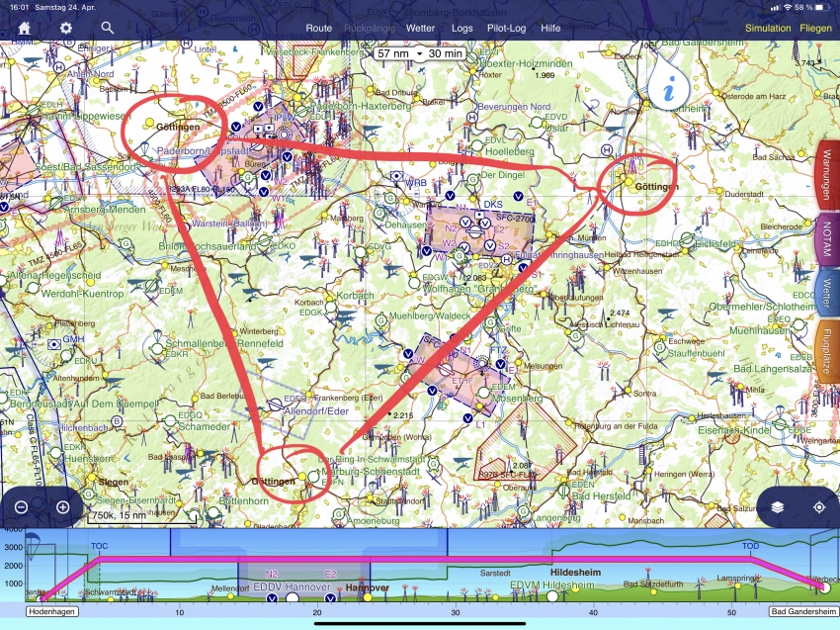
Task: Open the Route menu
Action: tap(318, 28)
